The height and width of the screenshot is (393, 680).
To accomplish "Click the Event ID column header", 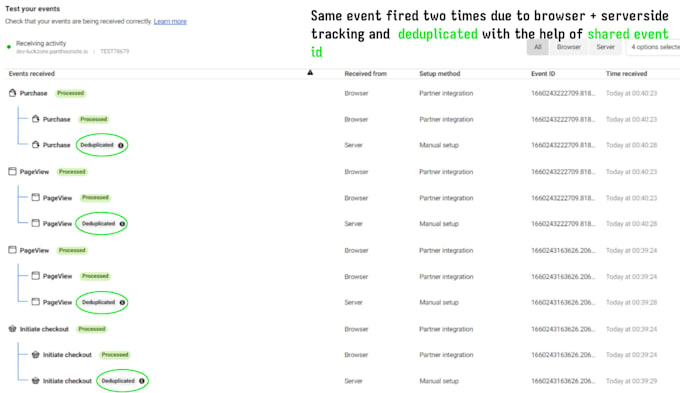I will tap(543, 74).
